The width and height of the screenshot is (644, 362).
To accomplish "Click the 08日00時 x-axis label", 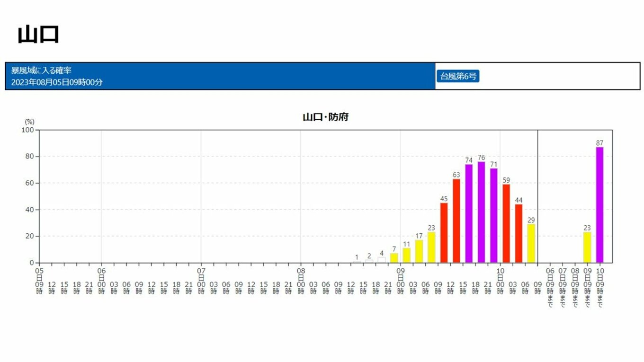I will [x=301, y=280].
